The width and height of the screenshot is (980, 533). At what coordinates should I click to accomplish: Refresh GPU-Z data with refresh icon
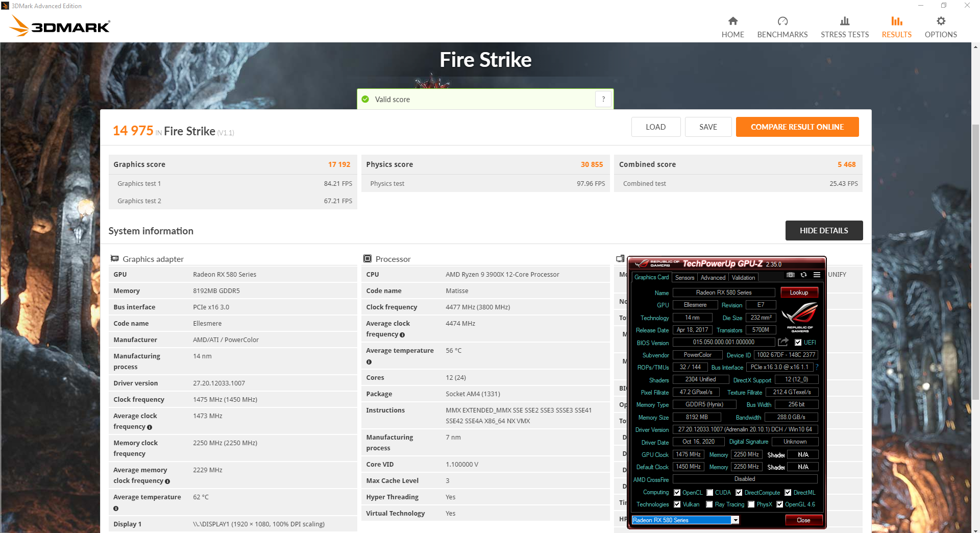803,275
